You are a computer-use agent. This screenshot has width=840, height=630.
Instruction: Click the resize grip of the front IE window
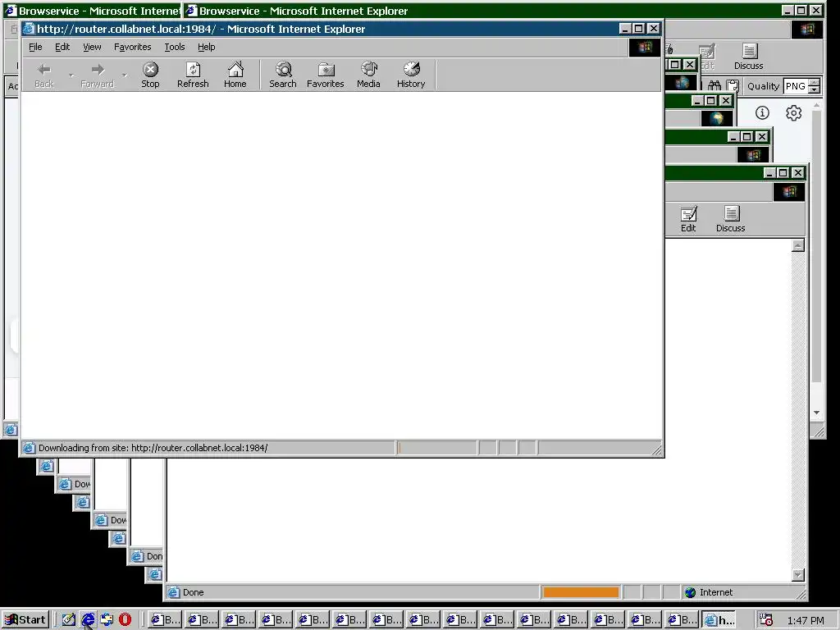click(656, 450)
